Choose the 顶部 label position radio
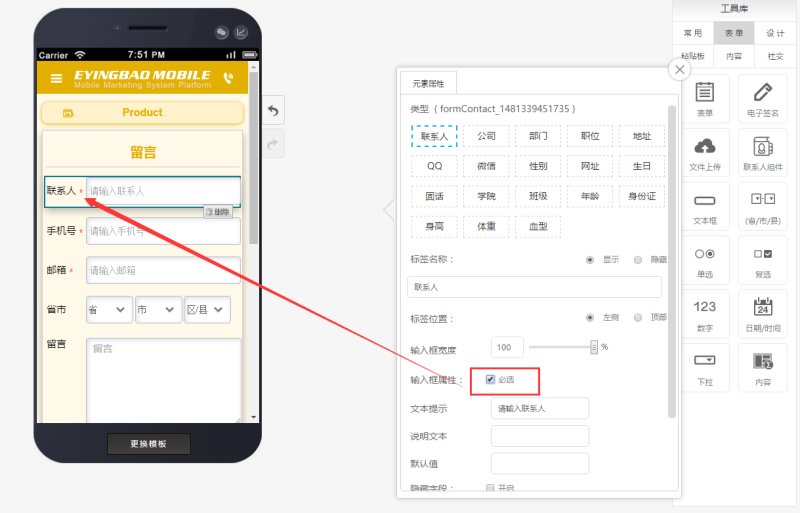The image size is (800, 513). [638, 317]
